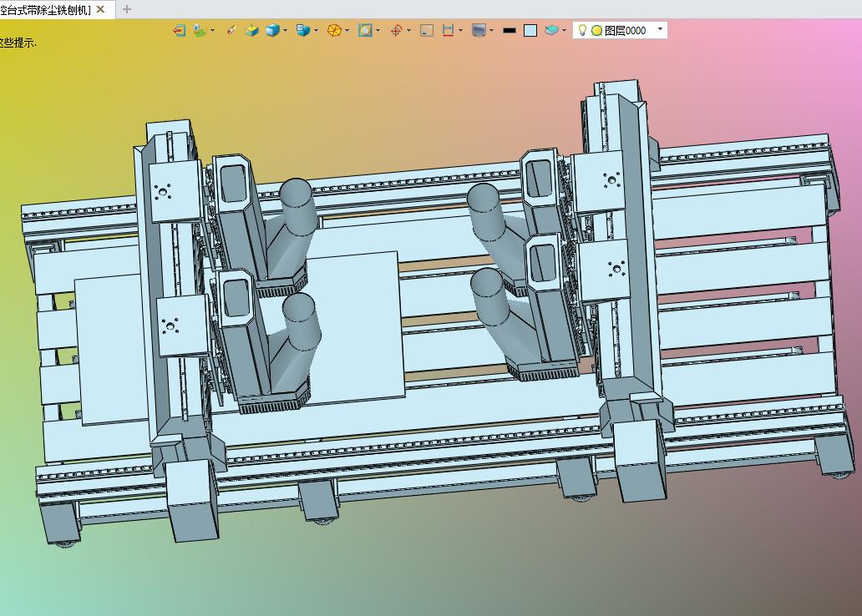862x616 pixels.
Task: Close the 台式带除尘铣刨机 document tab
Action: coord(100,9)
